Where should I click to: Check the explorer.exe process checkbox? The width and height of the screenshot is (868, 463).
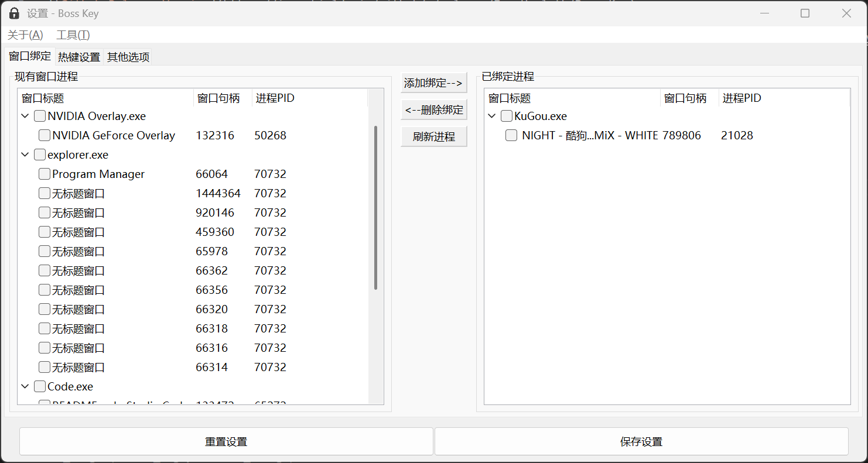pos(40,155)
